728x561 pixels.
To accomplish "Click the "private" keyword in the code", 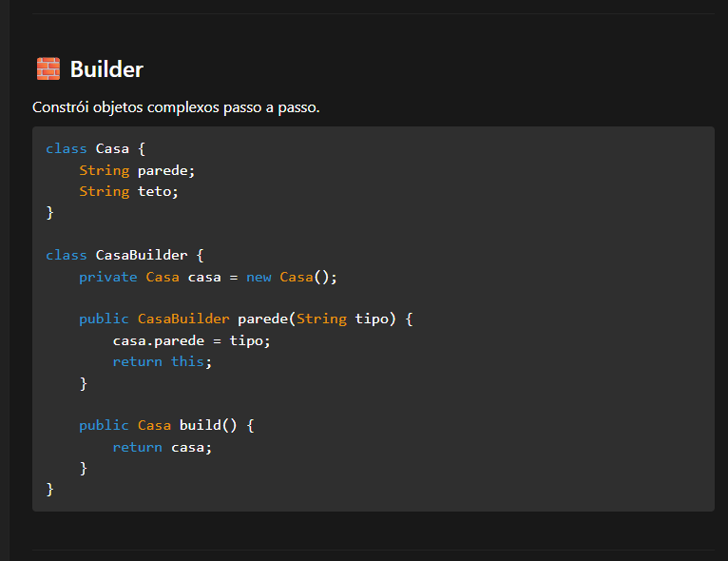I will (x=107, y=277).
